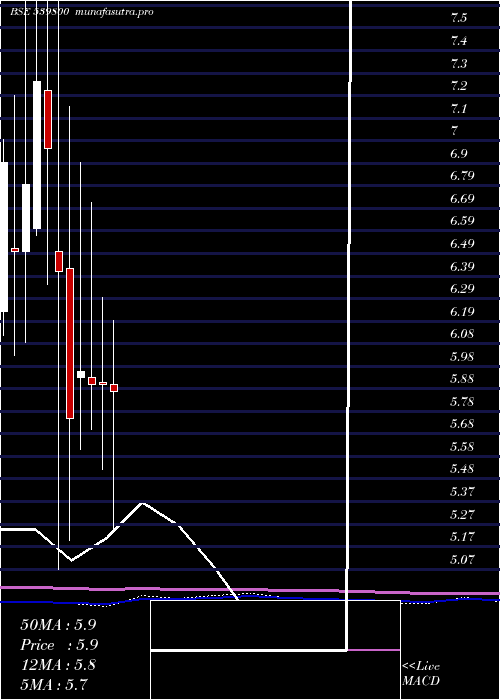Click the 5MA : 5.7 legend entry

(x=54, y=684)
